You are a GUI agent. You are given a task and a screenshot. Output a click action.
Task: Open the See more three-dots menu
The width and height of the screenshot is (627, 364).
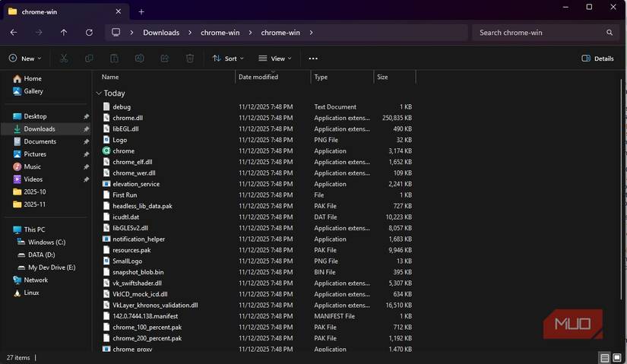(313, 59)
